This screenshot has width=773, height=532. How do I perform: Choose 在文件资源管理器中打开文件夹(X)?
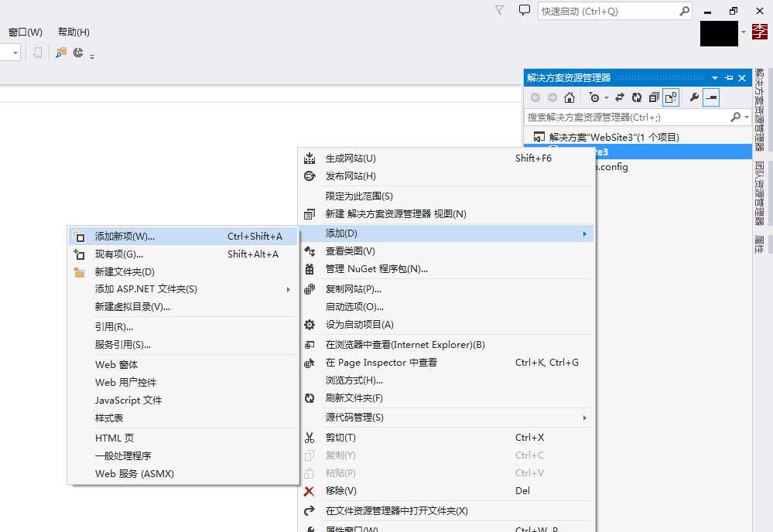coord(446,511)
